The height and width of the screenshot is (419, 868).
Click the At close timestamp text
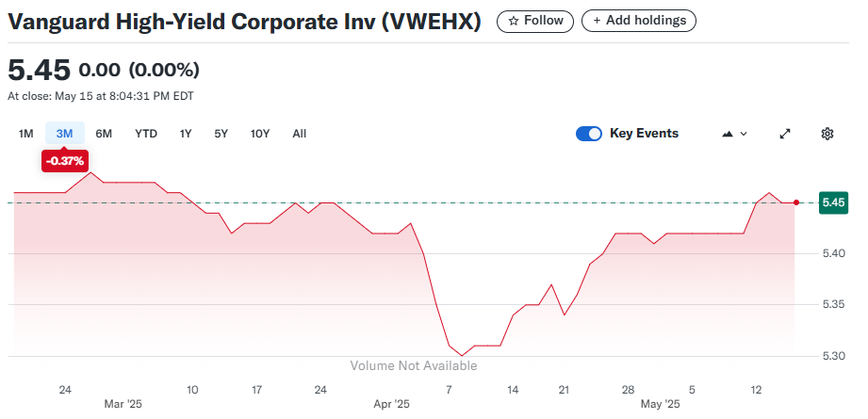[x=101, y=96]
